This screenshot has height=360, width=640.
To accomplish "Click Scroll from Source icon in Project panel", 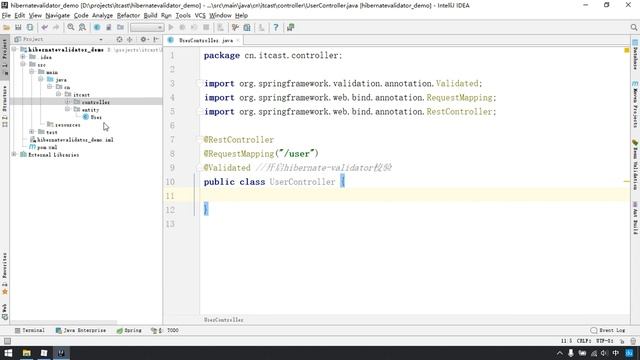I will tap(119, 39).
